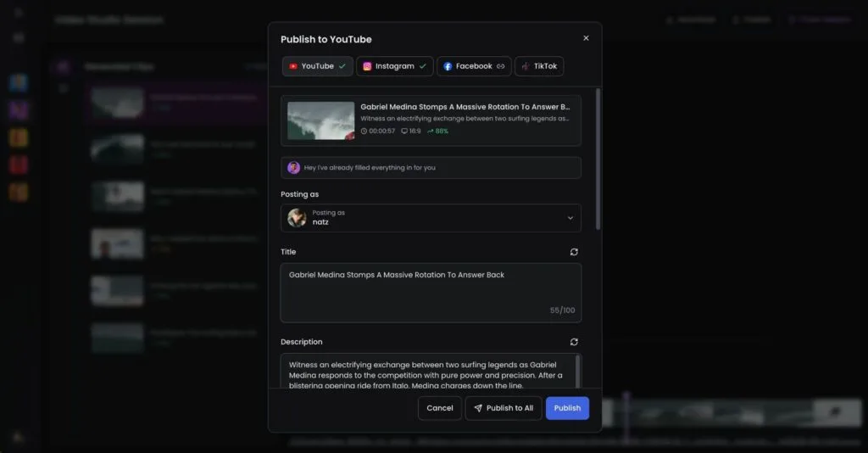The width and height of the screenshot is (868, 453).
Task: Click the Instagram logo icon
Action: click(x=367, y=66)
